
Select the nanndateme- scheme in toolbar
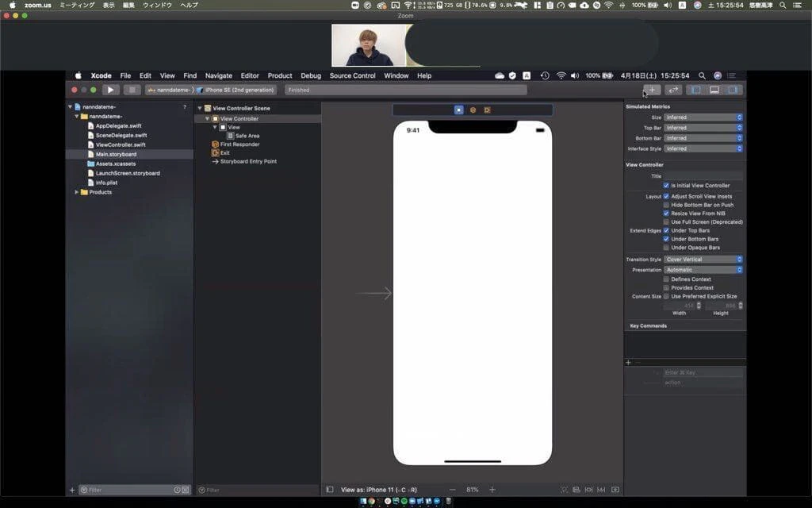170,90
